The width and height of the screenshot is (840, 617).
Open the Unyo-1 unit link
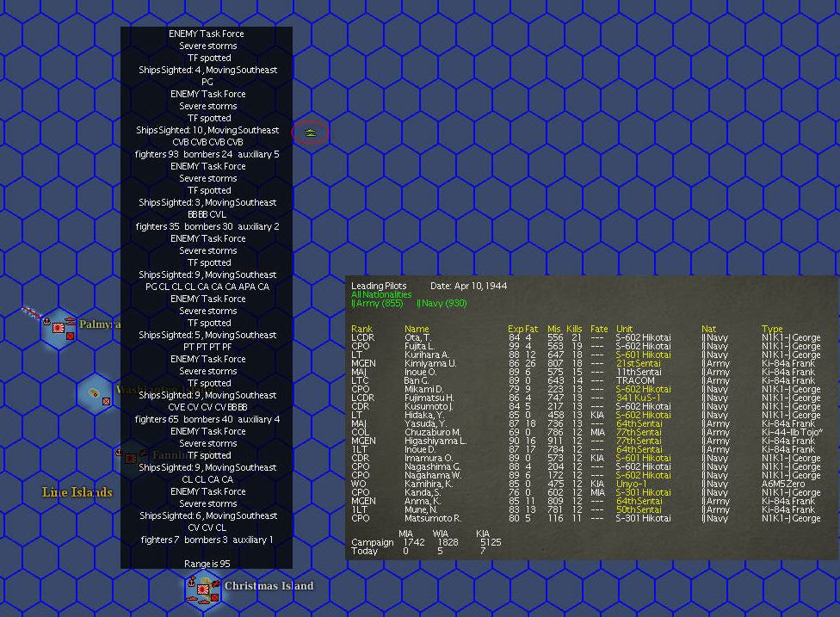pos(631,484)
